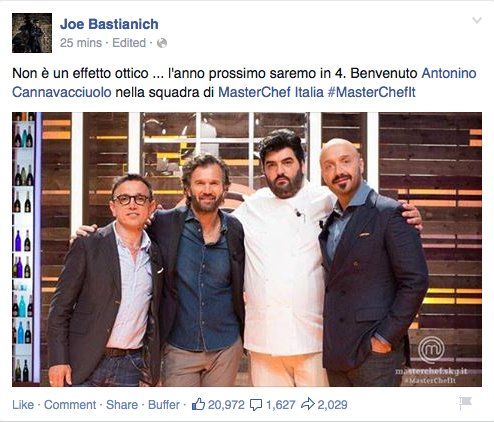The width and height of the screenshot is (494, 422).
Task: Open the MasterChef Italia page link
Action: (271, 92)
